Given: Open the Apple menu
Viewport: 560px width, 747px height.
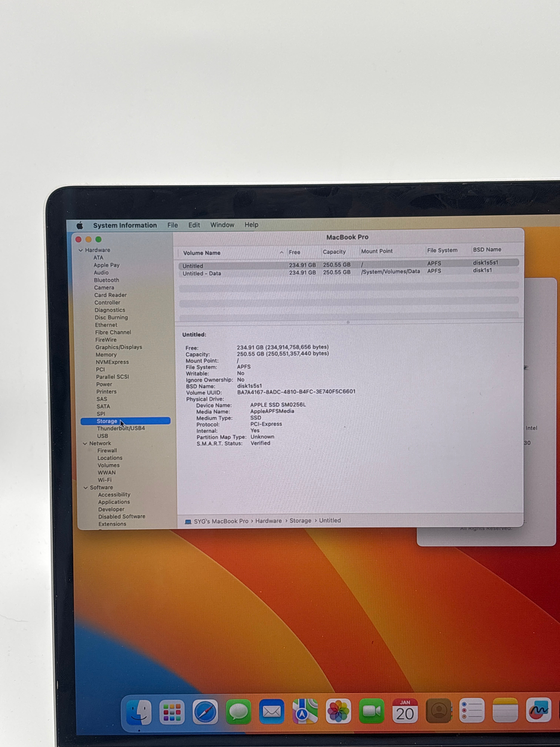Looking at the screenshot, I should tap(80, 225).
